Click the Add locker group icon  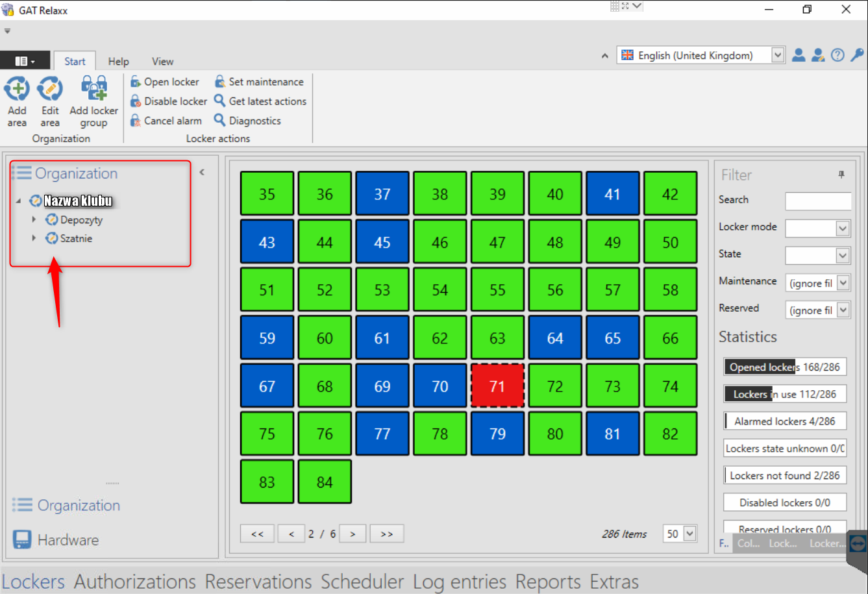pos(94,89)
